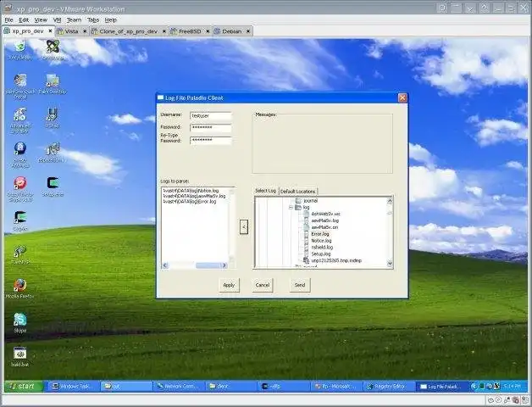Select the Error.log entry in Logs to parse
The height and width of the screenshot is (407, 532).
pos(190,202)
